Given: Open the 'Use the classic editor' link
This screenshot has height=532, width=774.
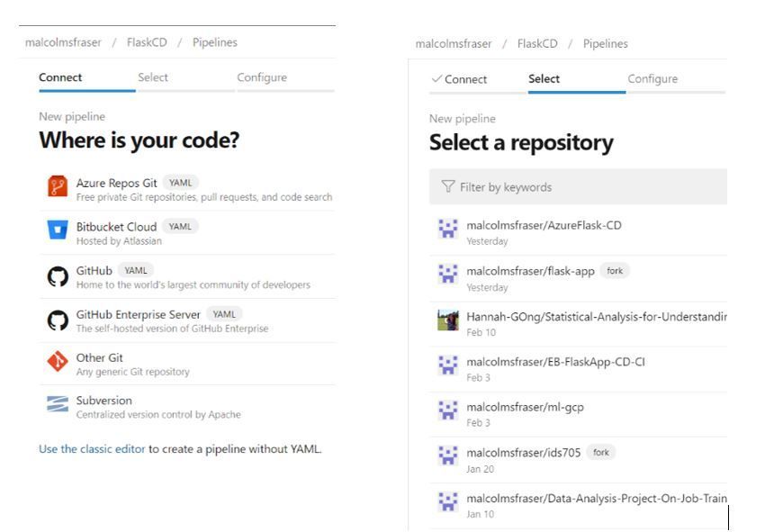Looking at the screenshot, I should (x=93, y=449).
